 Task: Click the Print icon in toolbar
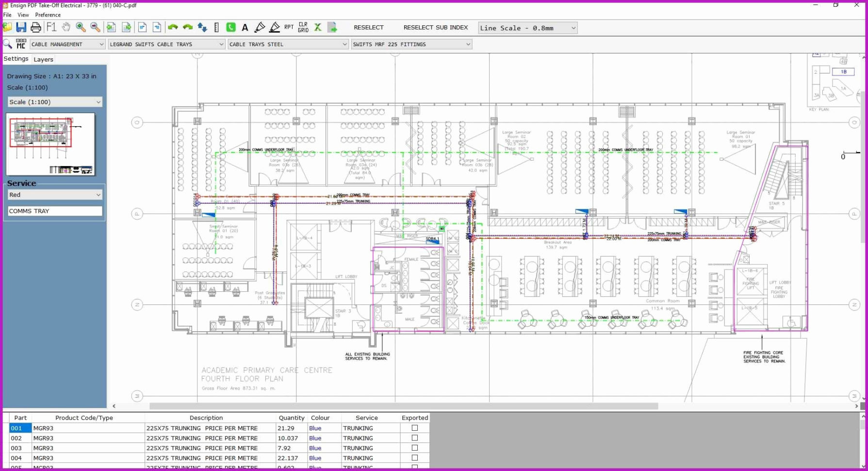click(36, 28)
